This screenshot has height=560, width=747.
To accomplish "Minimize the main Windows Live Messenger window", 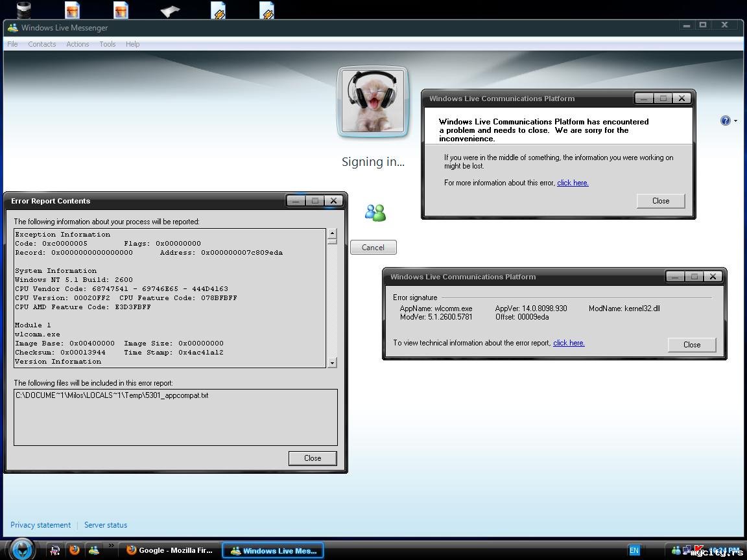I will 687,25.
